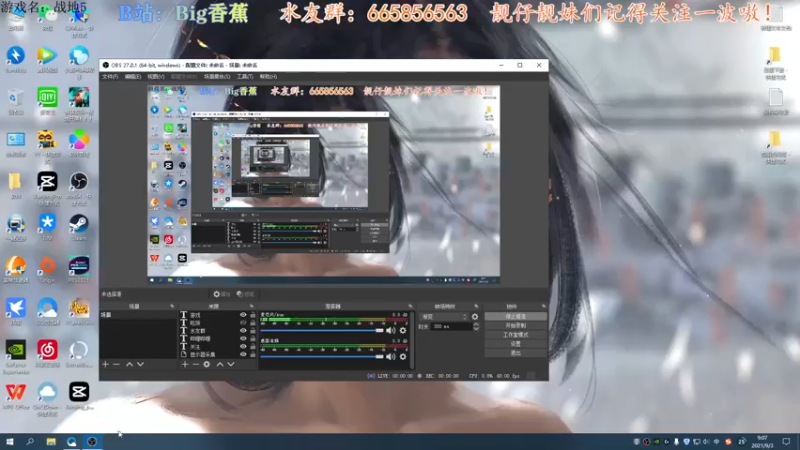
Task: Remove selected source with the minus icon
Action: pyautogui.click(x=195, y=364)
